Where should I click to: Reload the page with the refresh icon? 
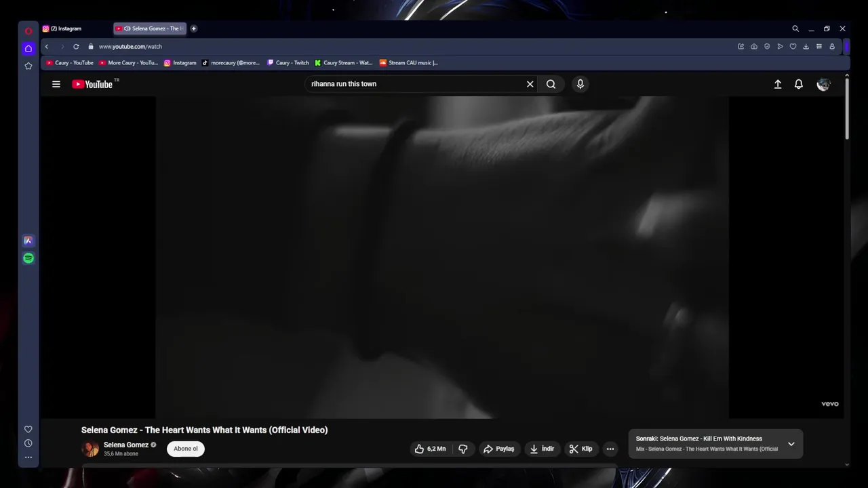[x=76, y=47]
